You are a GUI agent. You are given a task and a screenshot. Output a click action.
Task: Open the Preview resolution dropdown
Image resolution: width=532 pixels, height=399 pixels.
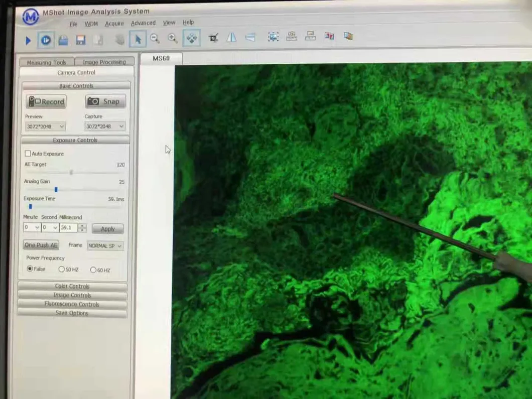[45, 126]
